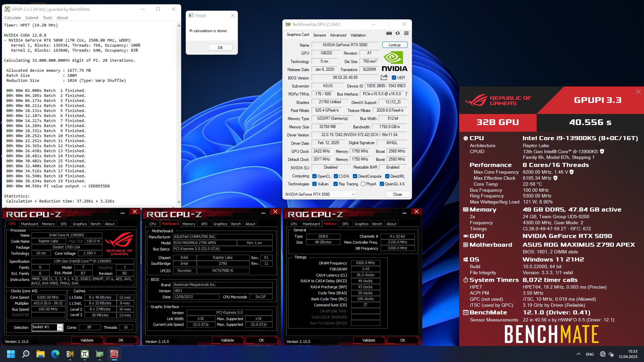
Task: Open File Explorer from taskbar
Action: coord(41,354)
